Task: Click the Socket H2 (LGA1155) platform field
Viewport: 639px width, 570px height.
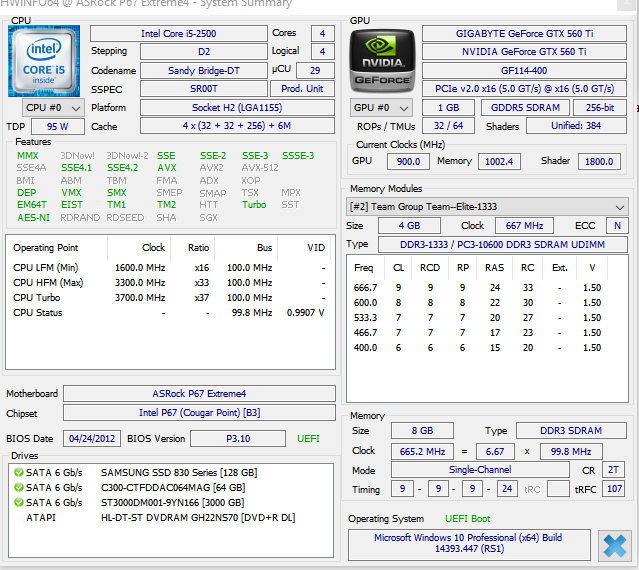Action: point(237,108)
